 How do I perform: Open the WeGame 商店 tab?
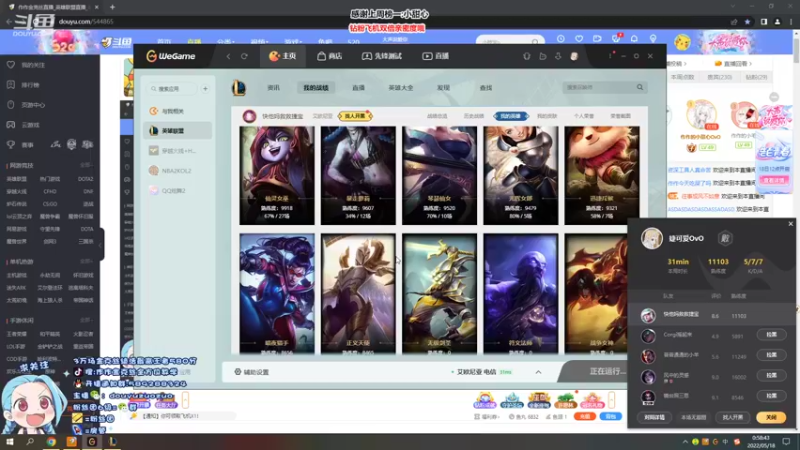pyautogui.click(x=330, y=56)
